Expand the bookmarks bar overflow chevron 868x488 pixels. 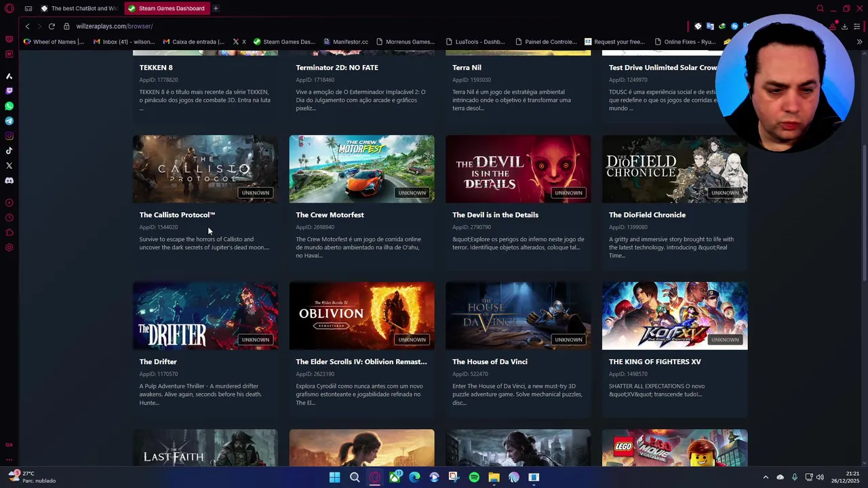pyautogui.click(x=859, y=41)
